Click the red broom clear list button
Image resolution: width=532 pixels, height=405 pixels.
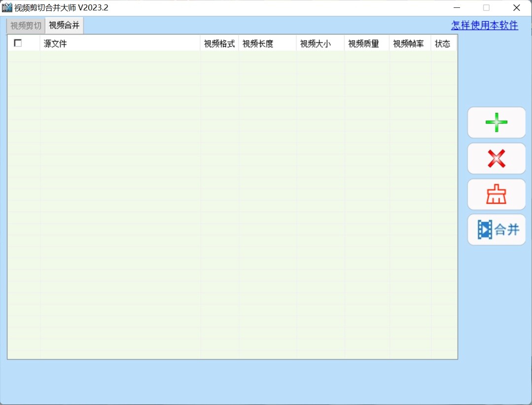tap(496, 194)
